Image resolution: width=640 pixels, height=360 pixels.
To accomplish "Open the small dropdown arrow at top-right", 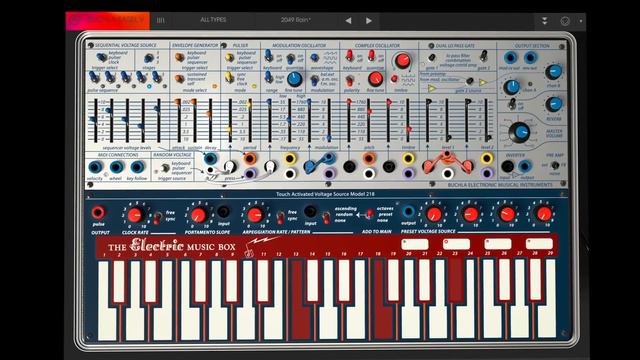I will point(581,21).
